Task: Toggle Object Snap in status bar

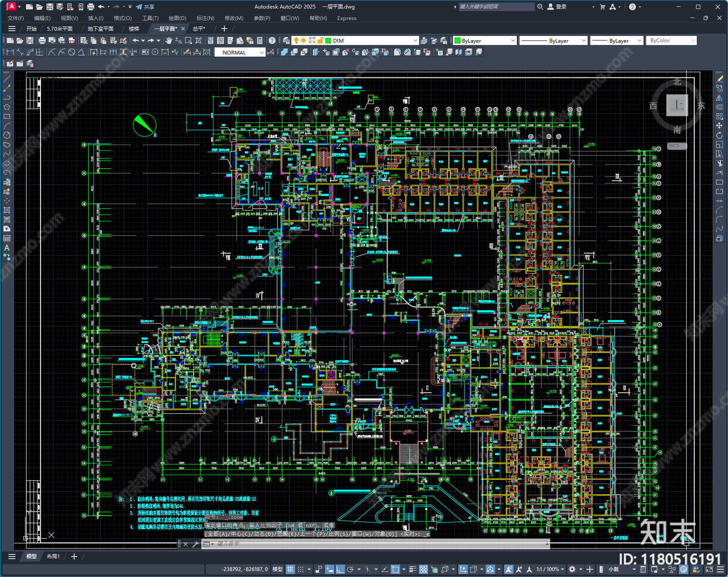Action: click(x=395, y=569)
